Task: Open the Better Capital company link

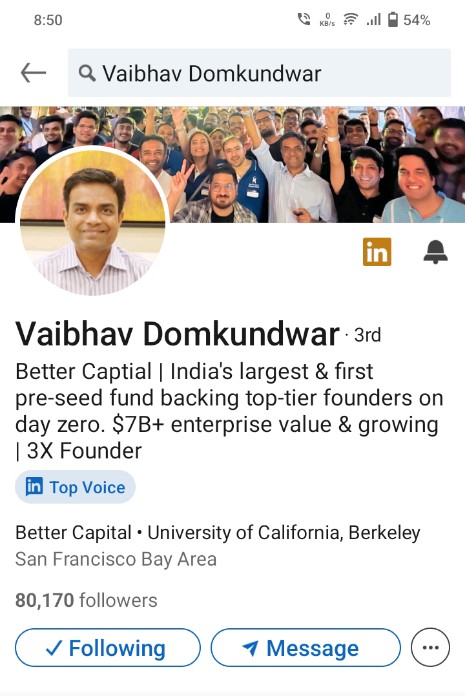Action: [x=74, y=532]
